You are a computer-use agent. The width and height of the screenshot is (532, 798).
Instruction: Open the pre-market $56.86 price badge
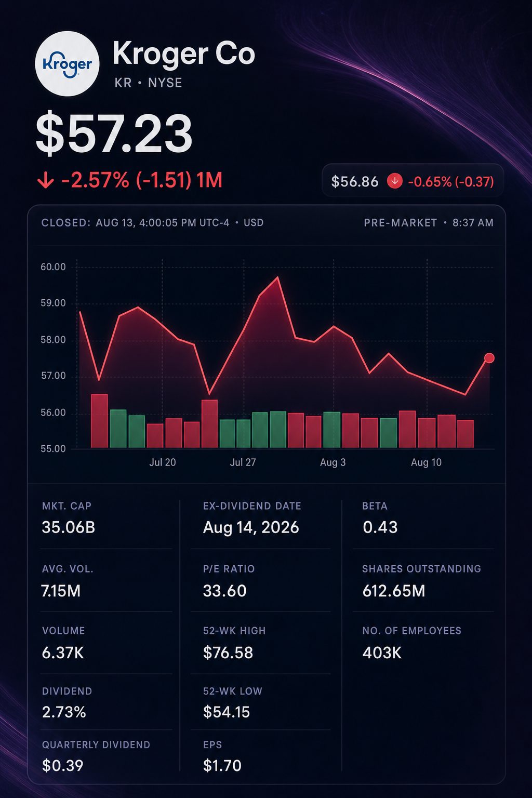point(413,181)
